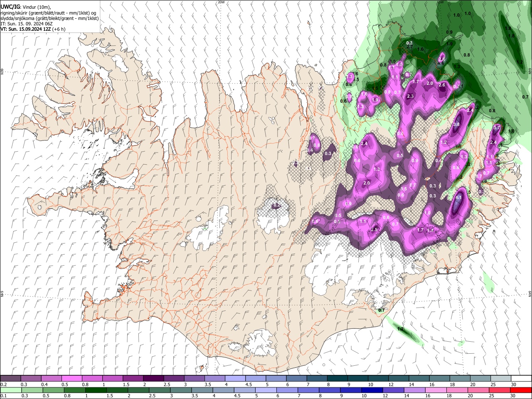This screenshot has height=399, width=532.
Task: Click the lightest green lower swatch between 0.1 and 0.3
Action: 11,390
